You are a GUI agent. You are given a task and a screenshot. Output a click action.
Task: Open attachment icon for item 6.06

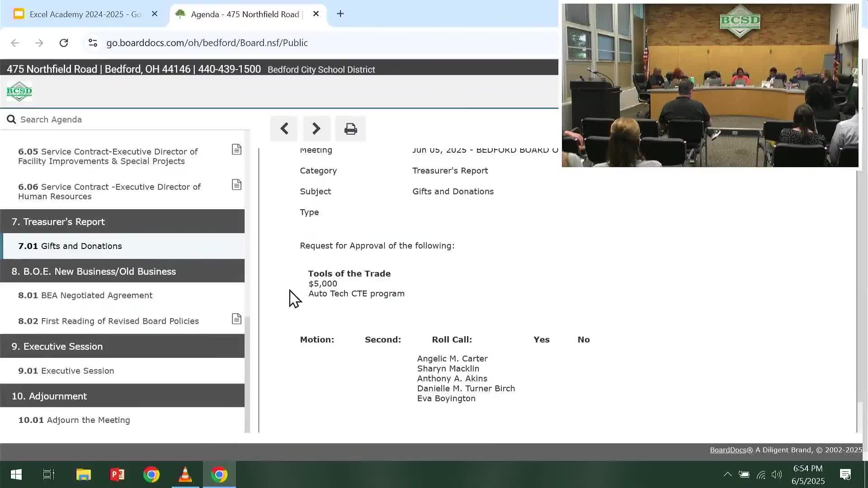[x=236, y=185]
